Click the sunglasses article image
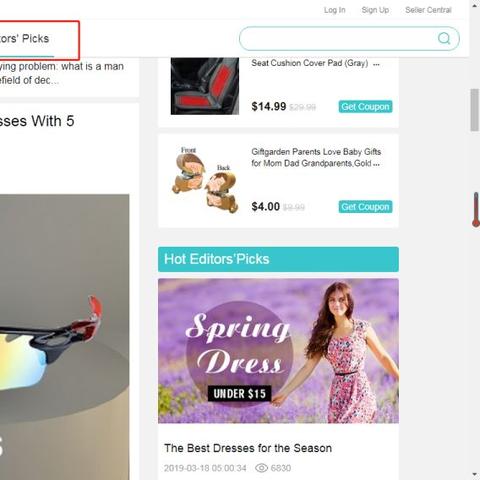Image resolution: width=480 pixels, height=480 pixels. 65,337
